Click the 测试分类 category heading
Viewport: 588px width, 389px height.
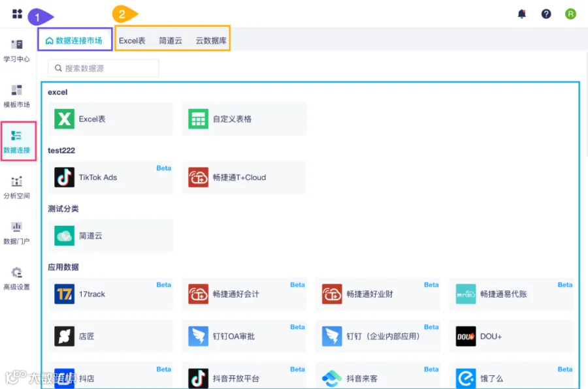(x=63, y=209)
